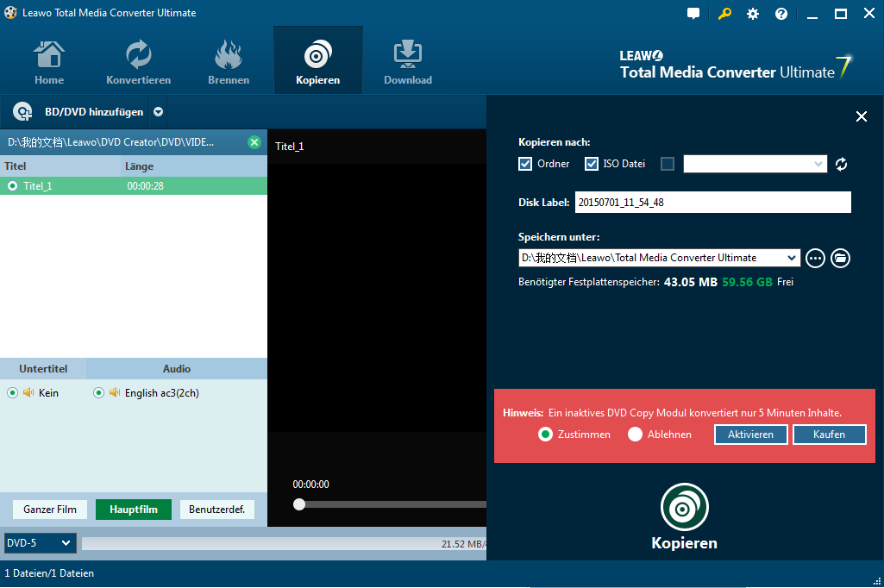Open the help question mark icon
884x588 pixels.
click(x=781, y=14)
